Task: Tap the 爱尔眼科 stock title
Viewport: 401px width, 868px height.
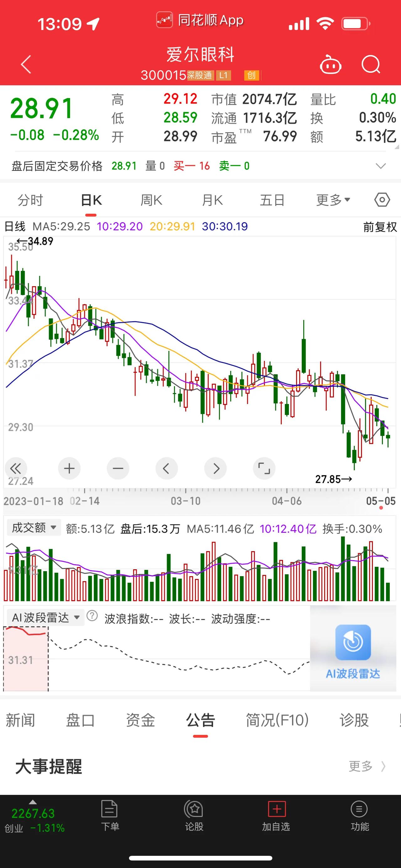Action: (200, 55)
